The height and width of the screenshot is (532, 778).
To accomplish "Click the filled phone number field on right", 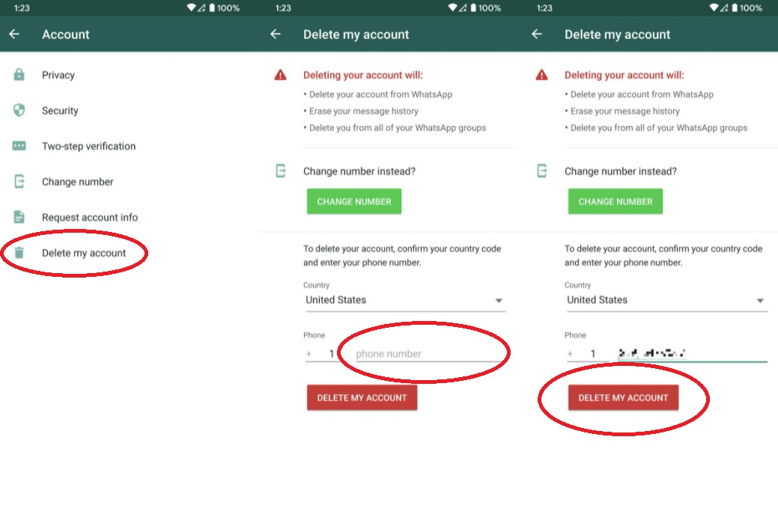I will [692, 353].
